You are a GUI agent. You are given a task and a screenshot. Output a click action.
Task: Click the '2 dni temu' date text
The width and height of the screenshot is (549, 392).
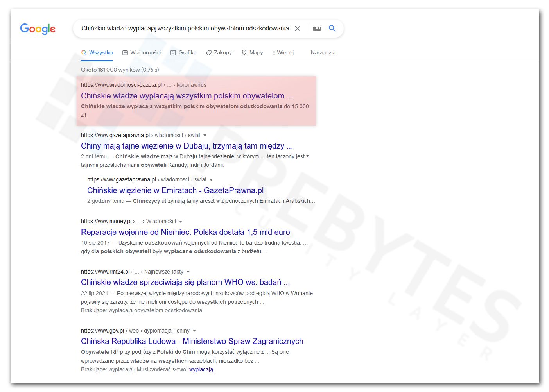(x=94, y=156)
